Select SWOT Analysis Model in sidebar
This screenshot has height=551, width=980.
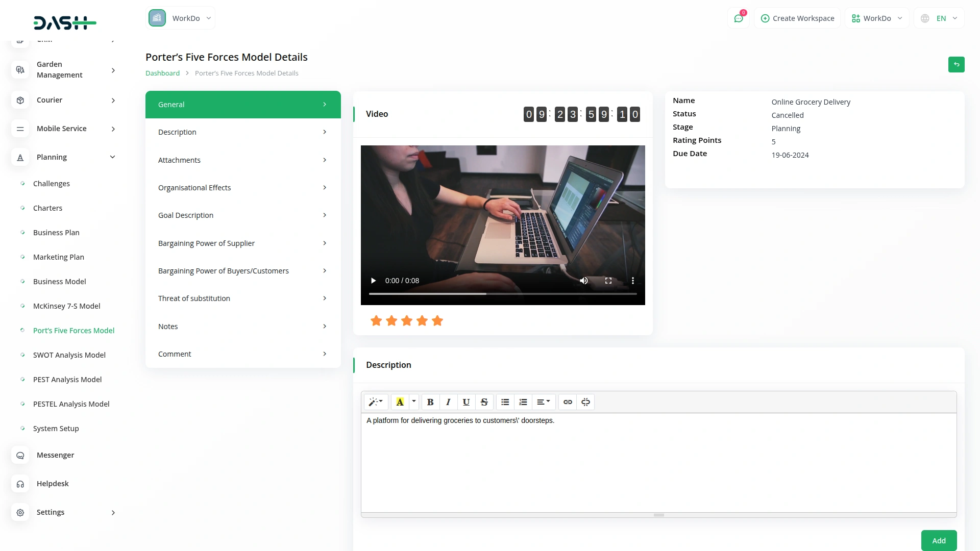[69, 355]
